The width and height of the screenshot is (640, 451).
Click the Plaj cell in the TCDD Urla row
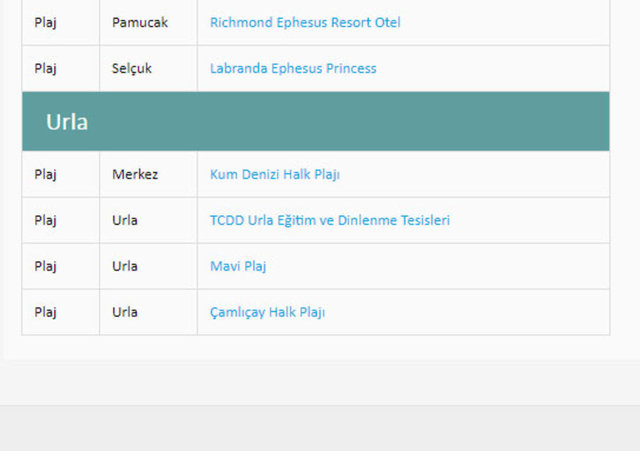click(46, 220)
